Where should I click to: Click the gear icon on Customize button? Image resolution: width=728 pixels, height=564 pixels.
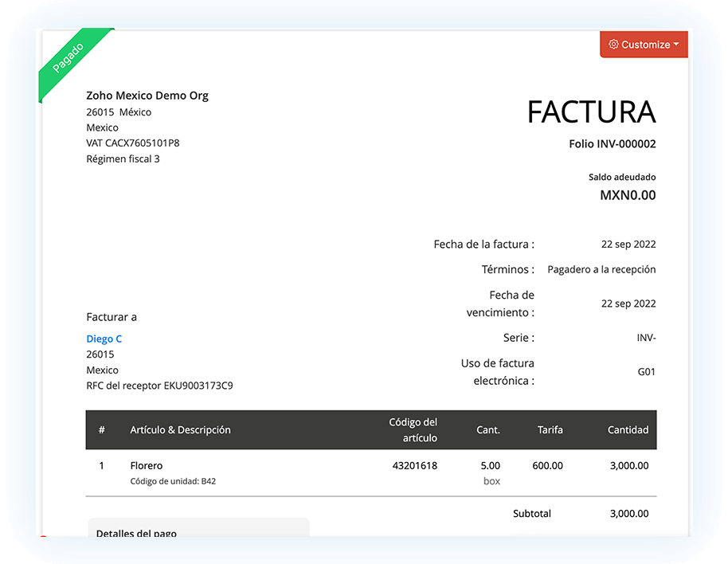613,45
